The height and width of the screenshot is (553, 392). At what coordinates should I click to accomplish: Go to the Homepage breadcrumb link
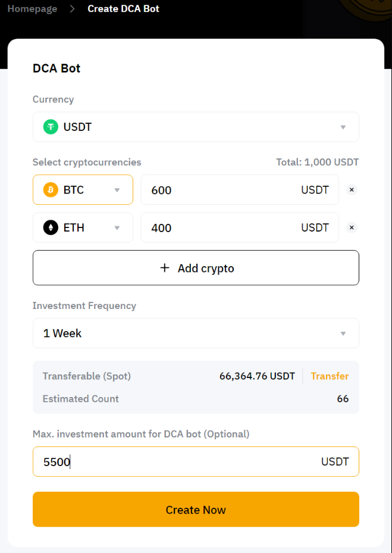coord(32,9)
